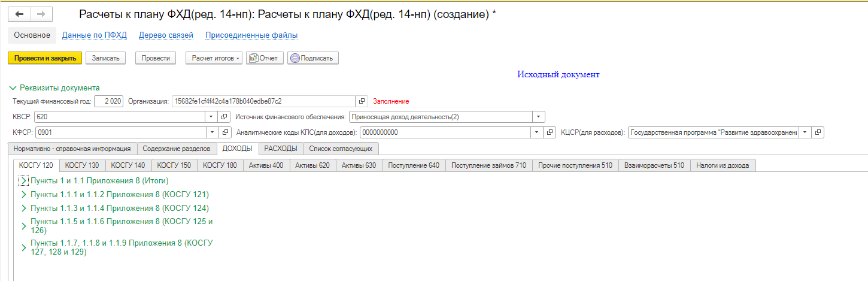Expand Пункты 1.1.7, 1.1.8 и 1.1.9 group

[24, 247]
